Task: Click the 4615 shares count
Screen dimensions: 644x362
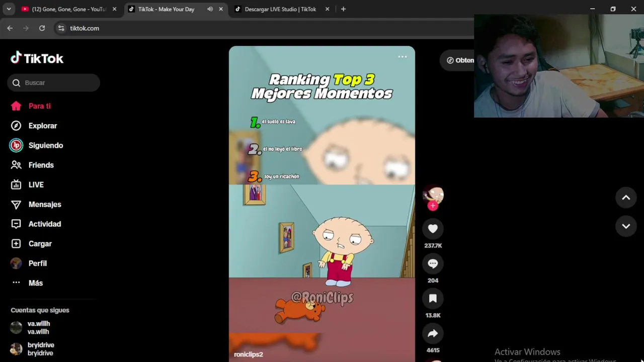Action: point(433,350)
